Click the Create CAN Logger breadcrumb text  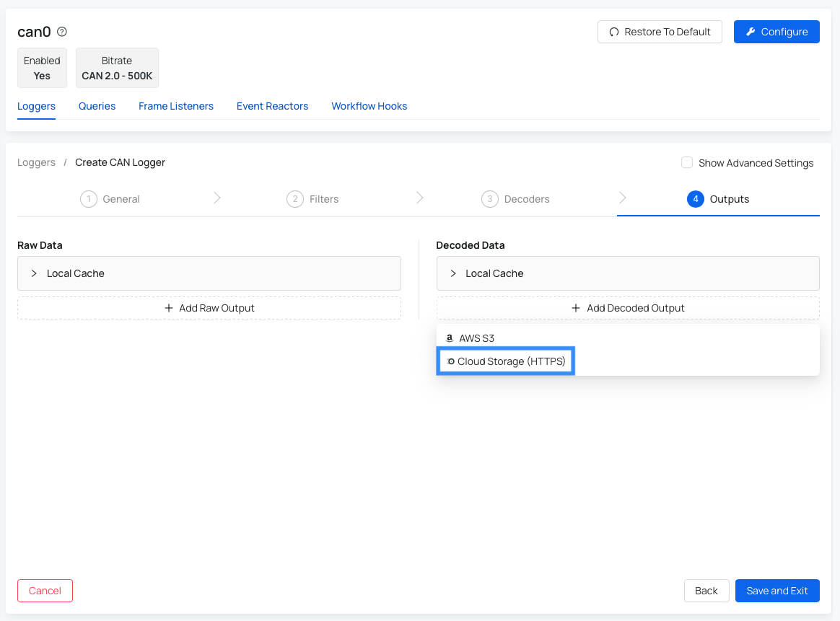[120, 162]
